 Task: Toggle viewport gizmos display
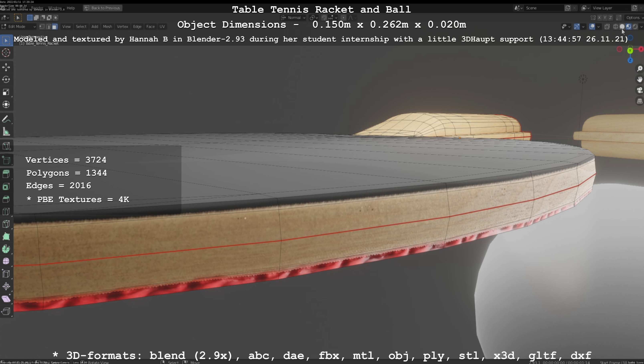576,26
